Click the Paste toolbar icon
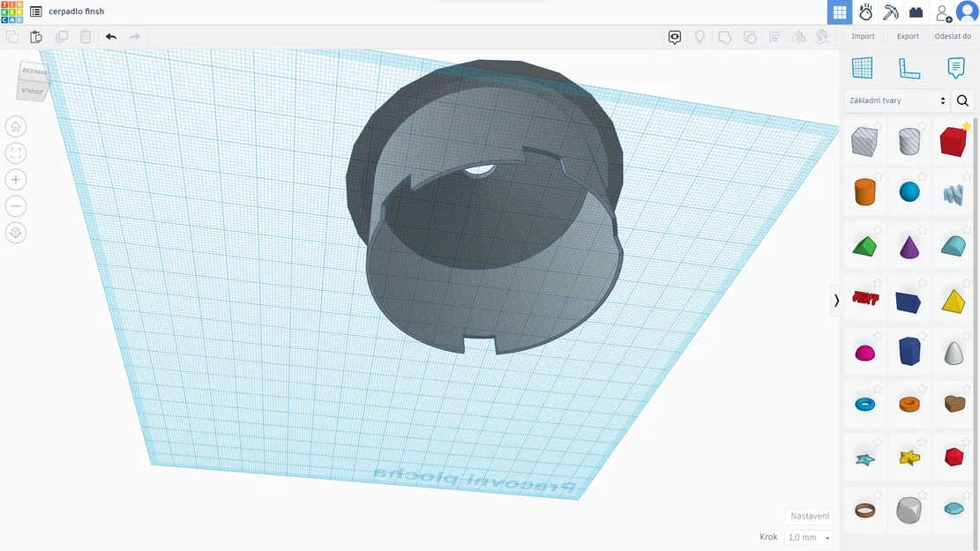 coord(36,37)
